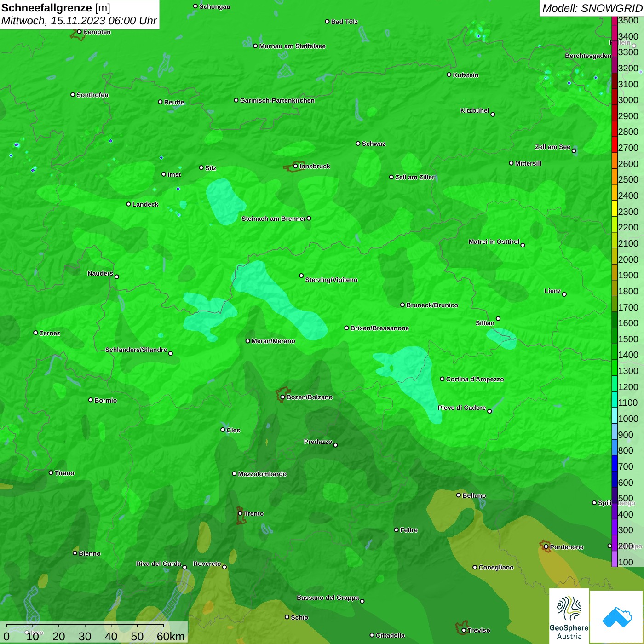This screenshot has height=644, width=644.
Task: Select the Steinach am Brenner label
Action: (274, 218)
